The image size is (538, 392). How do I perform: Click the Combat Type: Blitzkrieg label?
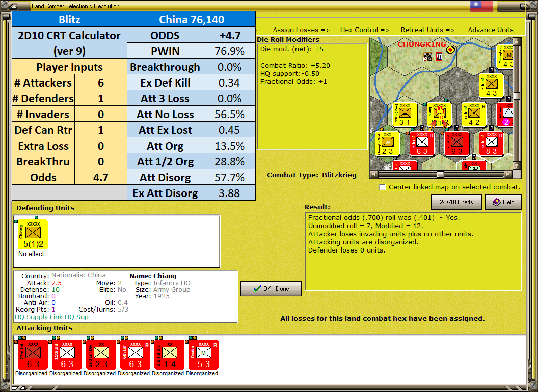pos(312,175)
